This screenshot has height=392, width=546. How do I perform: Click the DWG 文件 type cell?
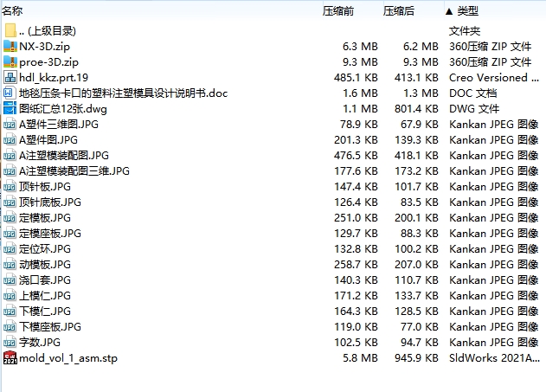(x=474, y=109)
